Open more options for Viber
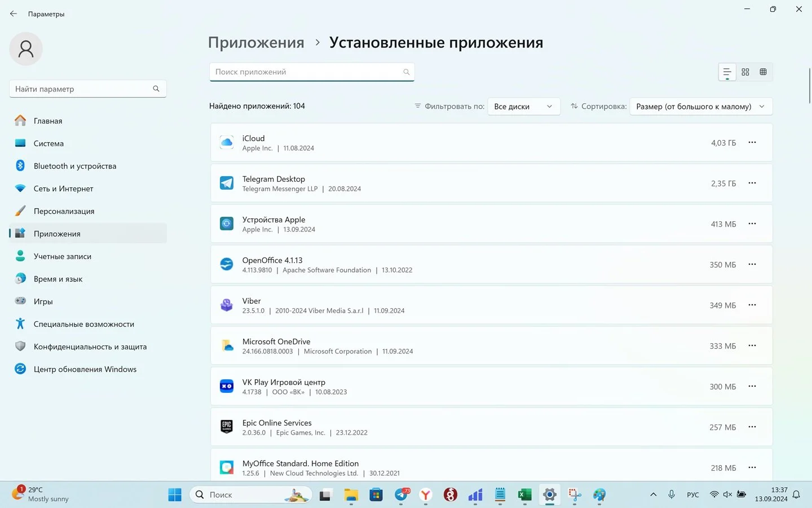The image size is (812, 508). 752,305
